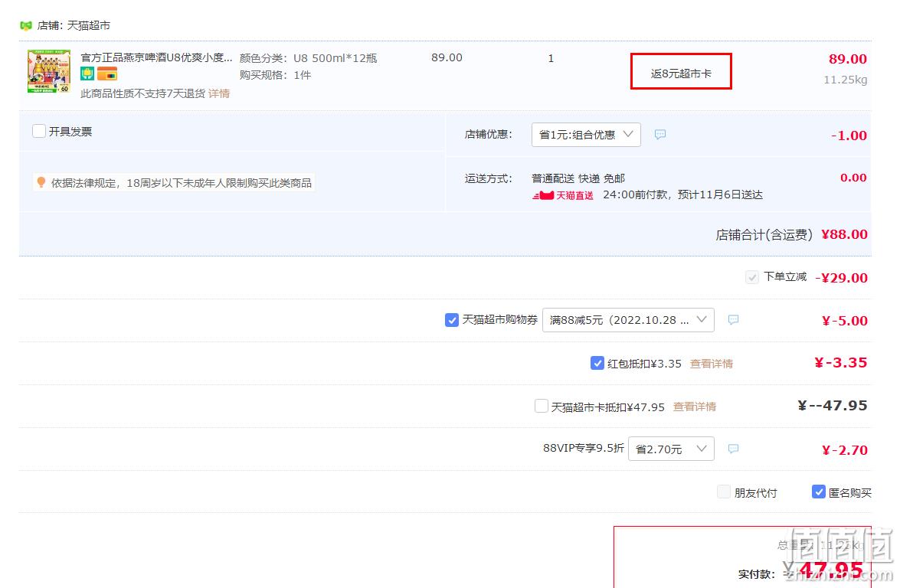The image size is (900, 588).
Task: Open the 满88减5元 coupon dropdown
Action: pos(628,320)
